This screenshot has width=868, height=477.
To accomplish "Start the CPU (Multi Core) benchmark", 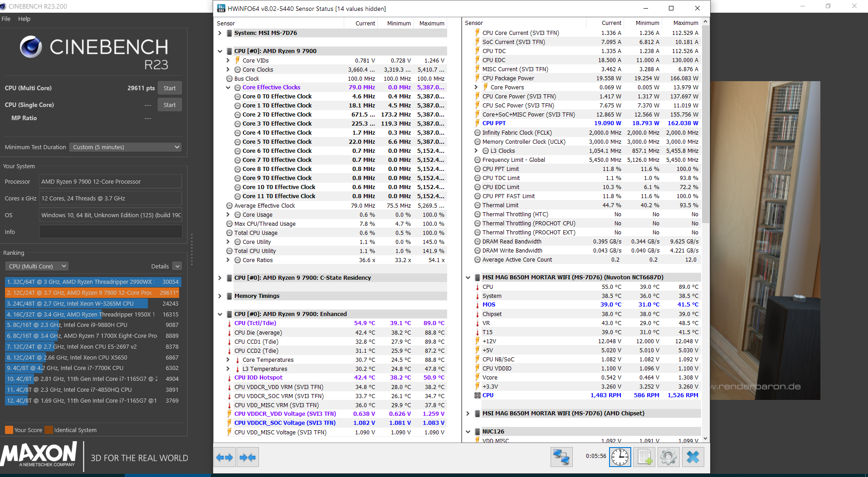I will [x=170, y=88].
